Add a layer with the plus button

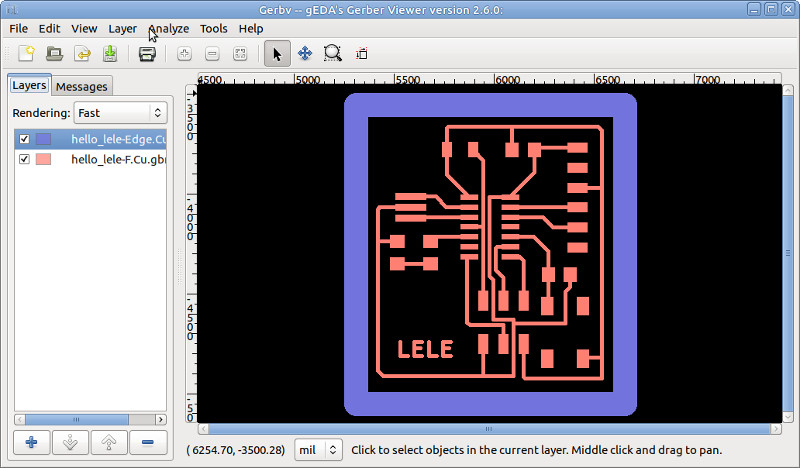click(32, 442)
